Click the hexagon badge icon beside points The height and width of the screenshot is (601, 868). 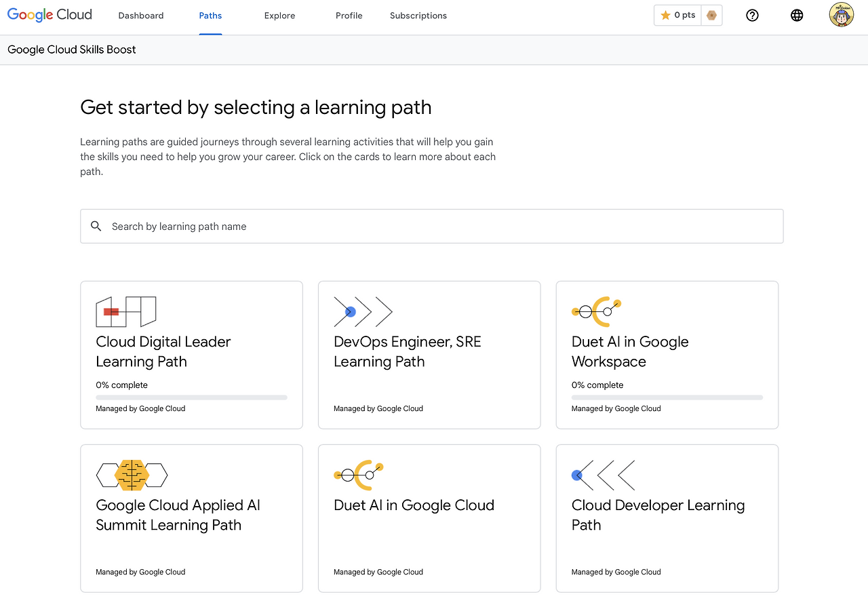[x=711, y=16]
